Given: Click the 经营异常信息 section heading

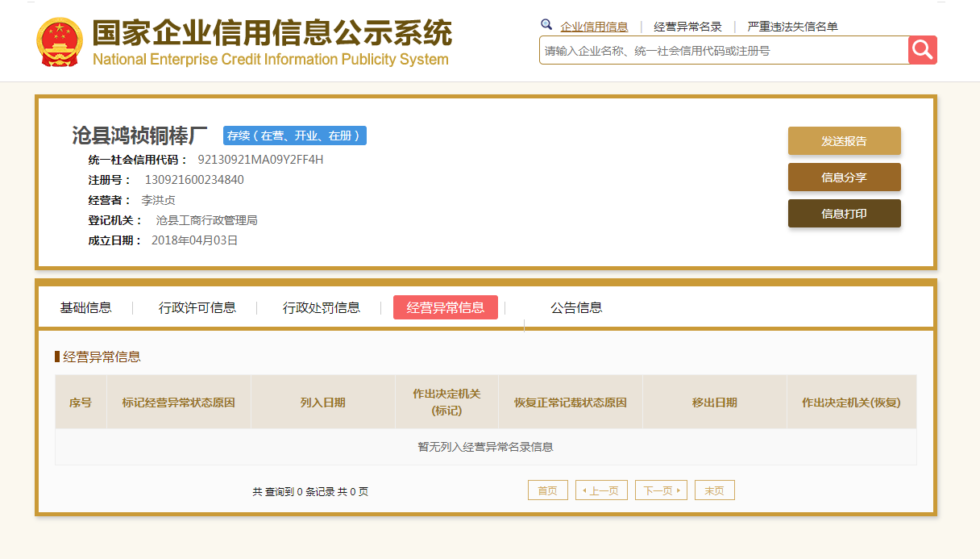Looking at the screenshot, I should 102,357.
